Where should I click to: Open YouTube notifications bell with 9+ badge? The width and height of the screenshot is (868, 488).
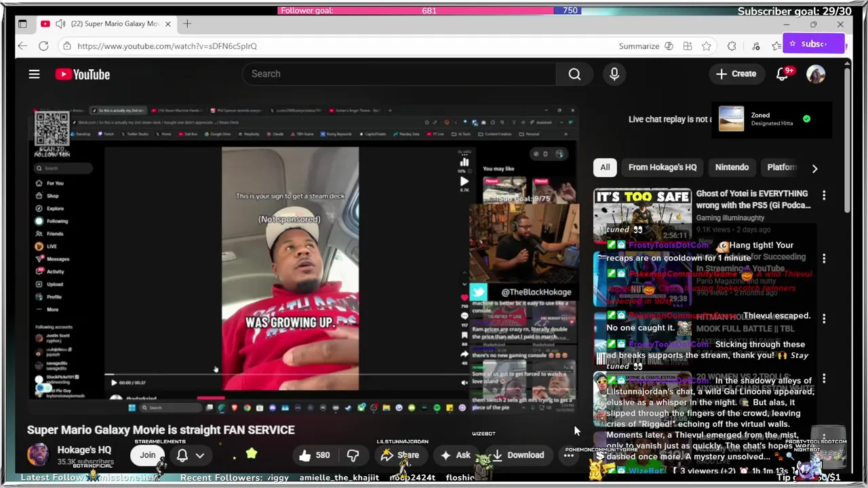[x=783, y=74]
